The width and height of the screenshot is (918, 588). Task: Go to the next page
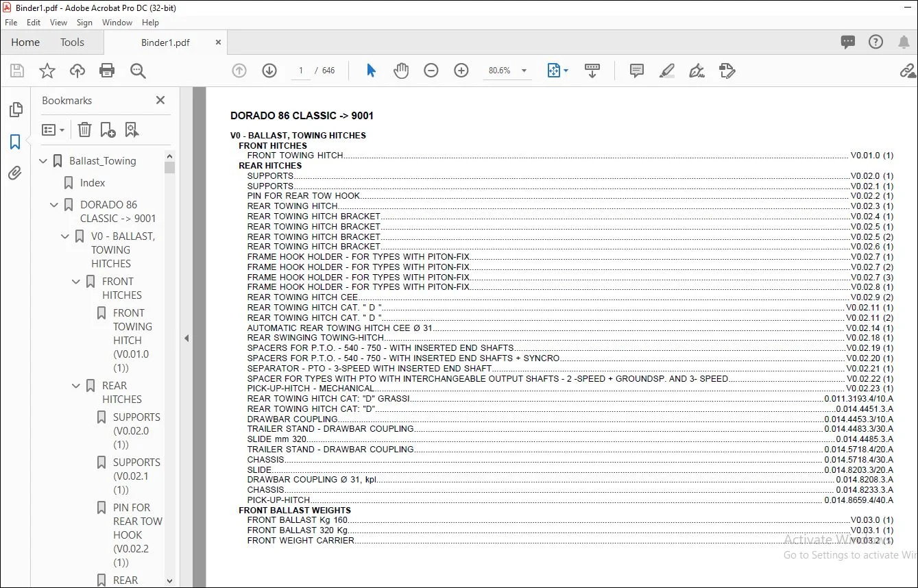269,71
